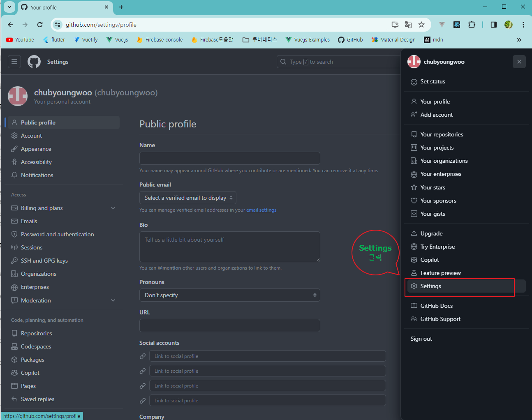Open the Firebase console bookmark
This screenshot has width=532, height=420.
(160, 40)
